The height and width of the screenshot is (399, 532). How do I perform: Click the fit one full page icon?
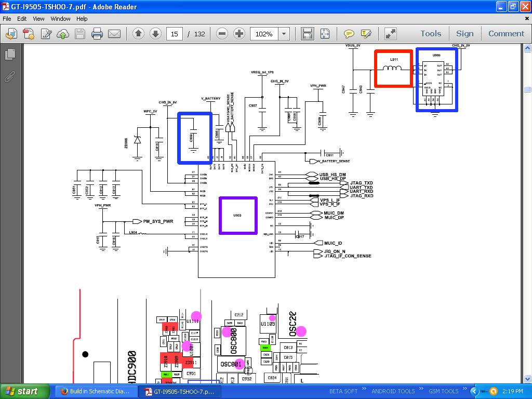[325, 34]
